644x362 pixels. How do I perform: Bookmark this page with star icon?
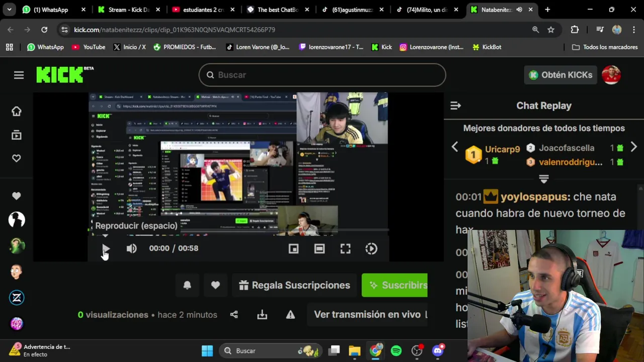pyautogui.click(x=551, y=30)
